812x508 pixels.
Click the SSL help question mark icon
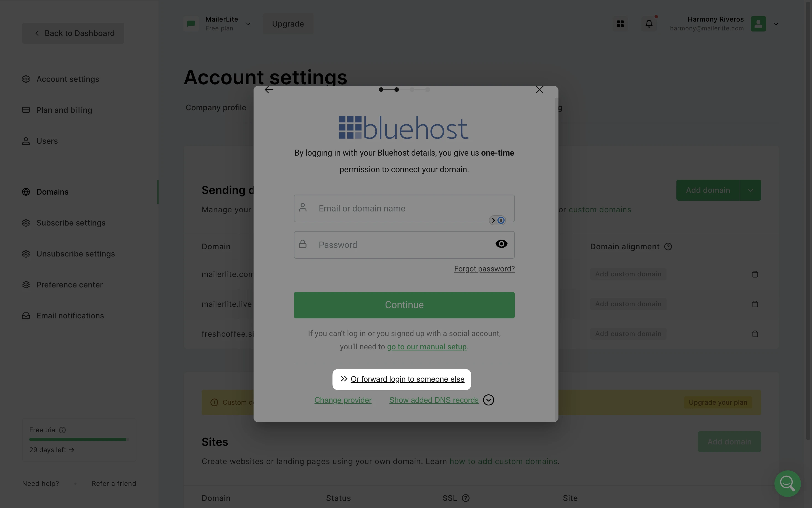coord(466,498)
